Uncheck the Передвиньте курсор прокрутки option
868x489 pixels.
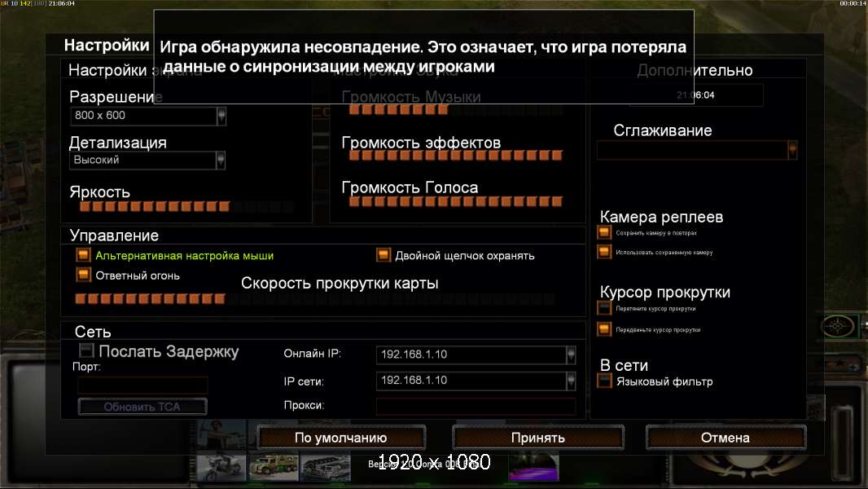(x=604, y=329)
